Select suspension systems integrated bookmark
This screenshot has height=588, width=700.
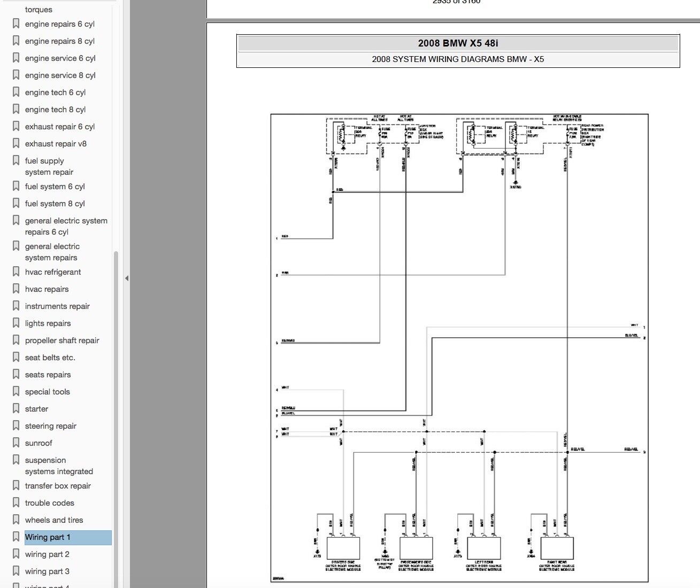coord(59,466)
